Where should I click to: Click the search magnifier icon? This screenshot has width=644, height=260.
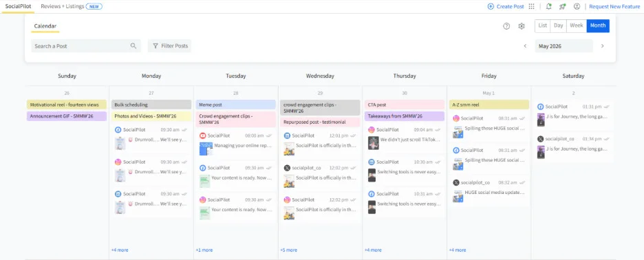133,46
